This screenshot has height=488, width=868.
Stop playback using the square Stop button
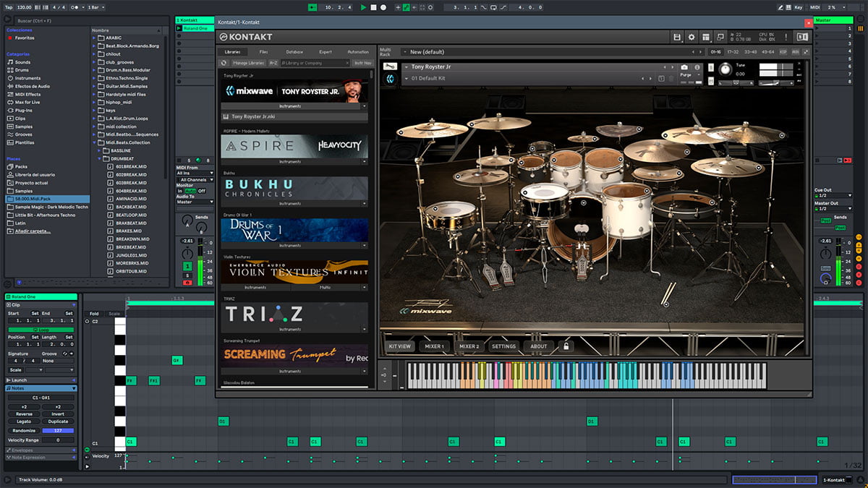[373, 7]
